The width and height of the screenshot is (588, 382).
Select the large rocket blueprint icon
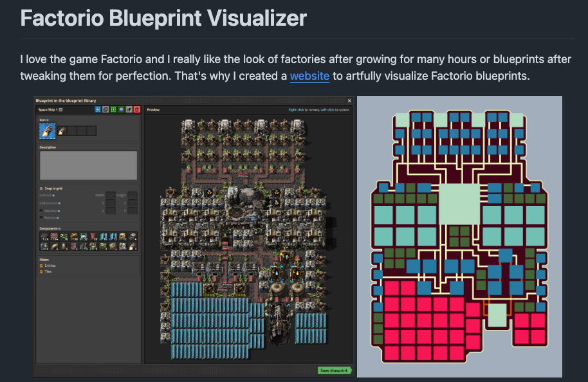[x=47, y=131]
